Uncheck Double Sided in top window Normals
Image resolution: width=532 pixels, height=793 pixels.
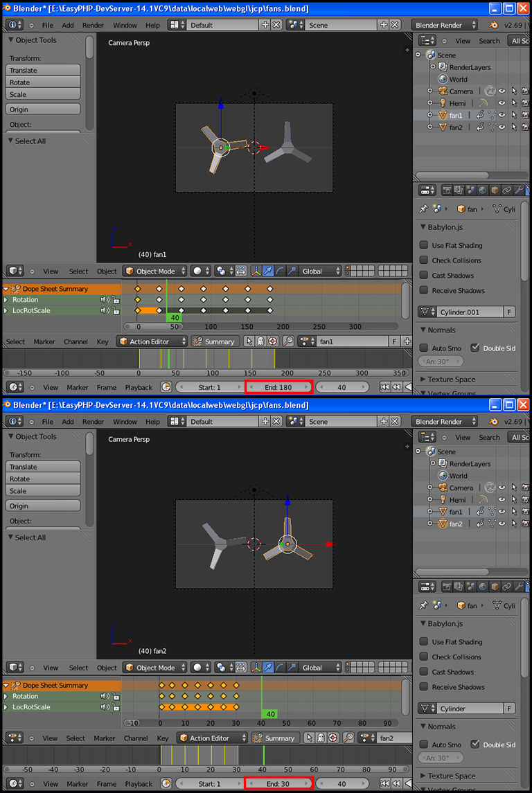coord(475,348)
